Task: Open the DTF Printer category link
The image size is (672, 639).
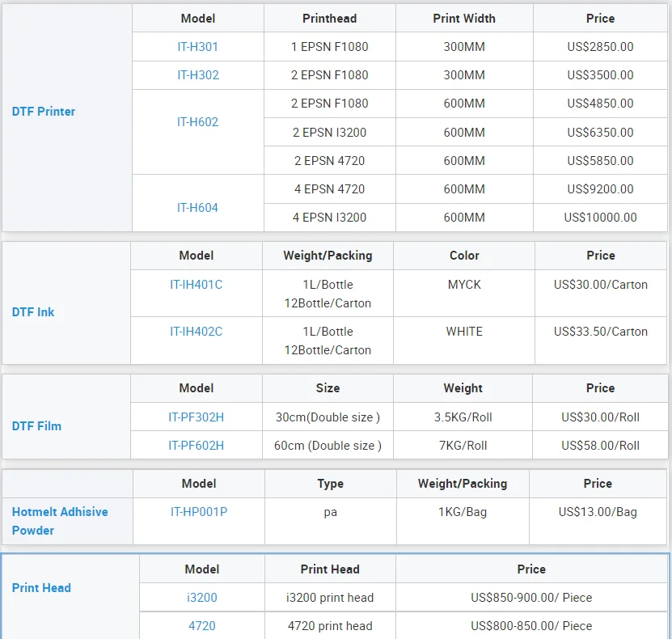Action: pos(44,112)
